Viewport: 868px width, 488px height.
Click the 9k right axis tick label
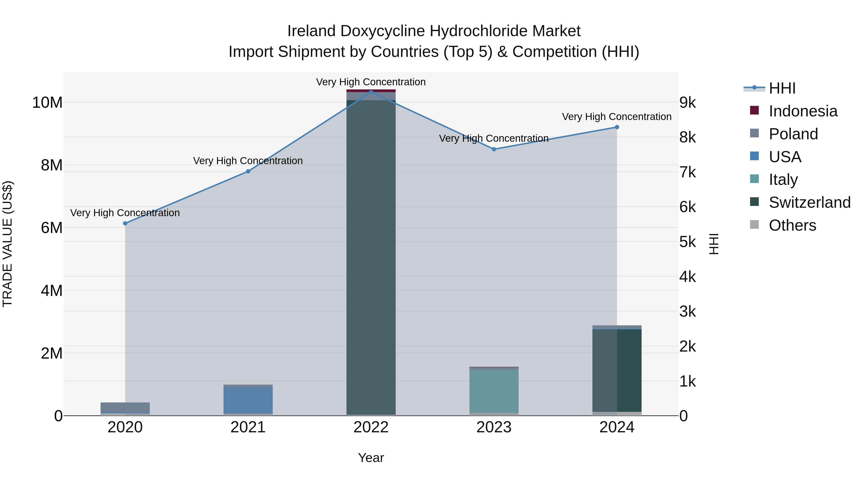(687, 102)
